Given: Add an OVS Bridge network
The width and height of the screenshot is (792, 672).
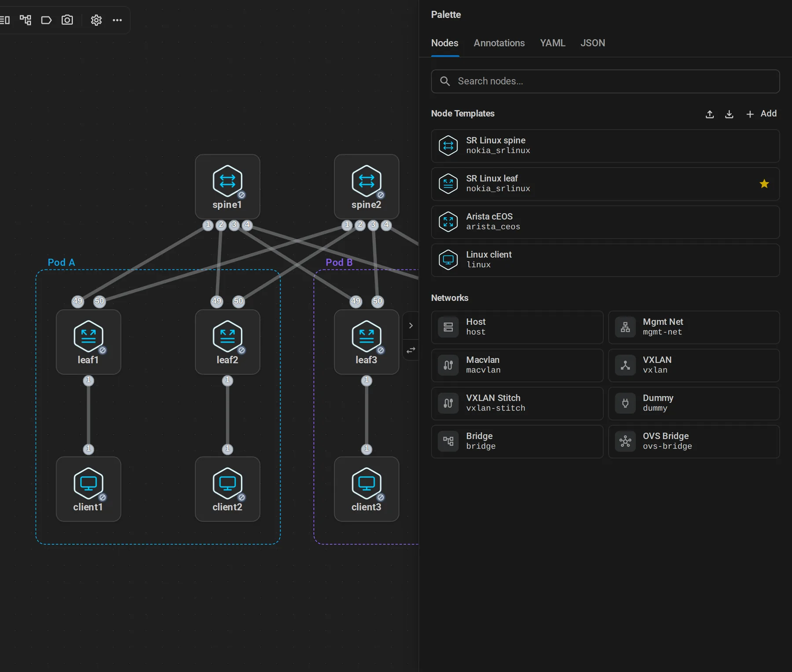Looking at the screenshot, I should coord(694,441).
